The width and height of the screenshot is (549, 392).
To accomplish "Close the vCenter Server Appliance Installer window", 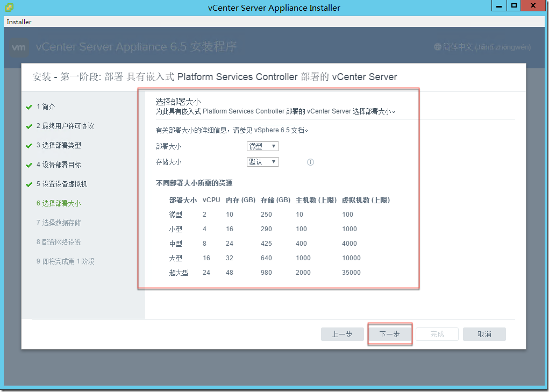I will 533,5.
